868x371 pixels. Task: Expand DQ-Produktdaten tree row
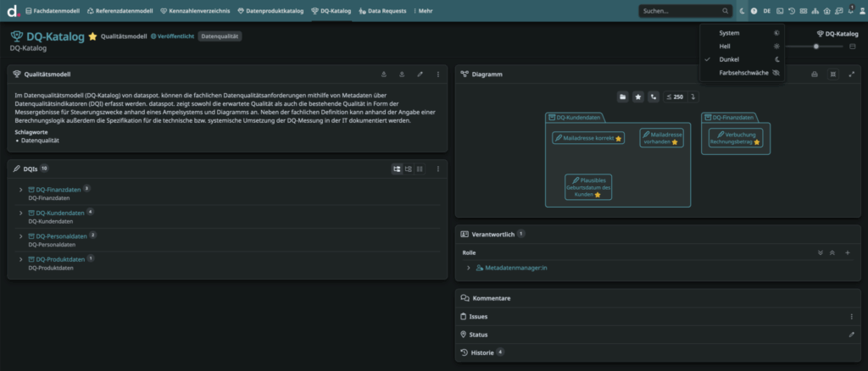[20, 259]
